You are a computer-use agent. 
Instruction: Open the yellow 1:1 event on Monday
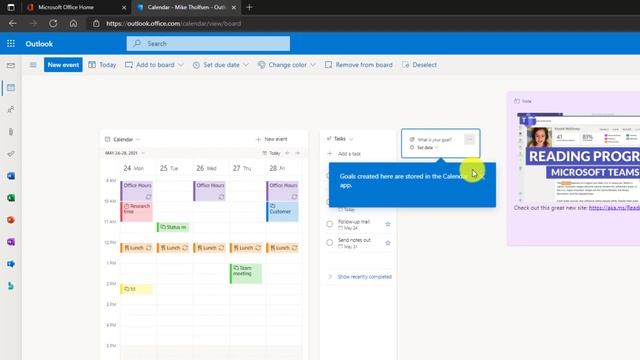(136, 289)
